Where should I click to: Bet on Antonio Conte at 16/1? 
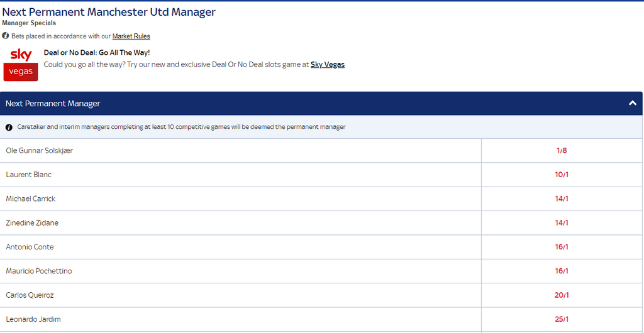click(562, 247)
